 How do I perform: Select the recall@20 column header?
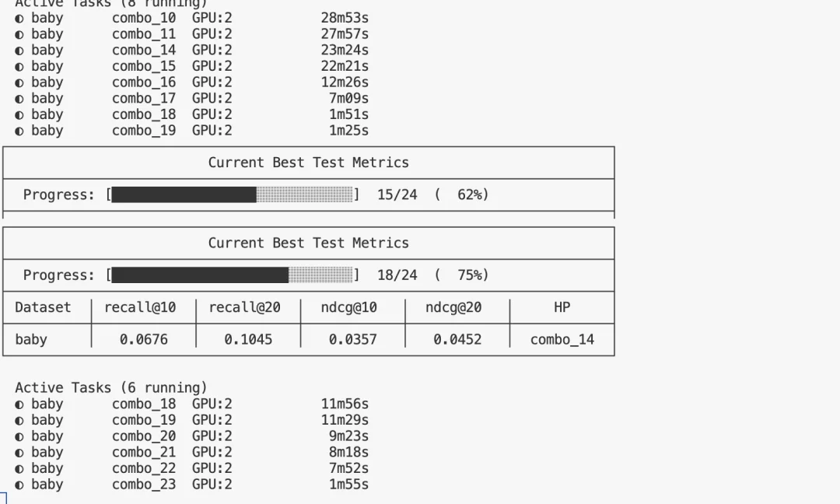[244, 307]
